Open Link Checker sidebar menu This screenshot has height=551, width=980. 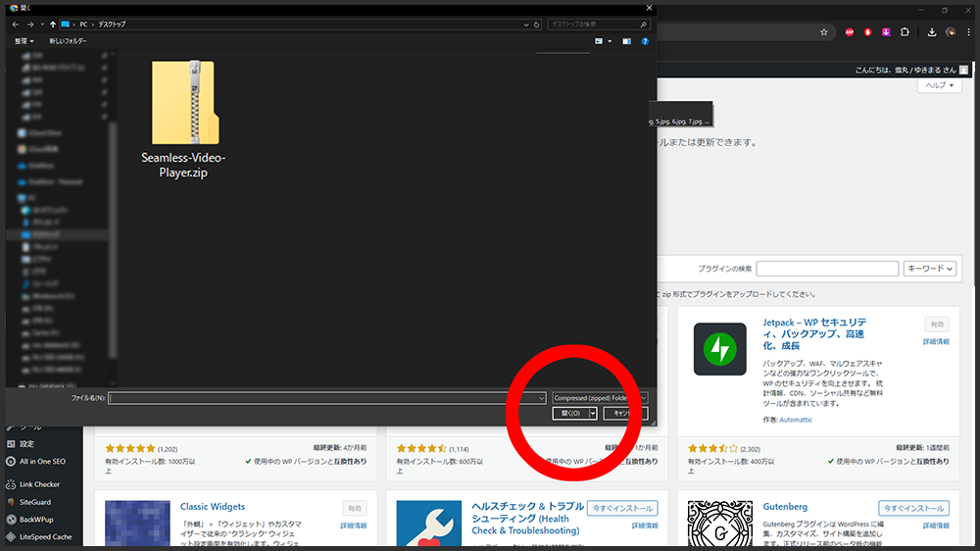[39, 484]
